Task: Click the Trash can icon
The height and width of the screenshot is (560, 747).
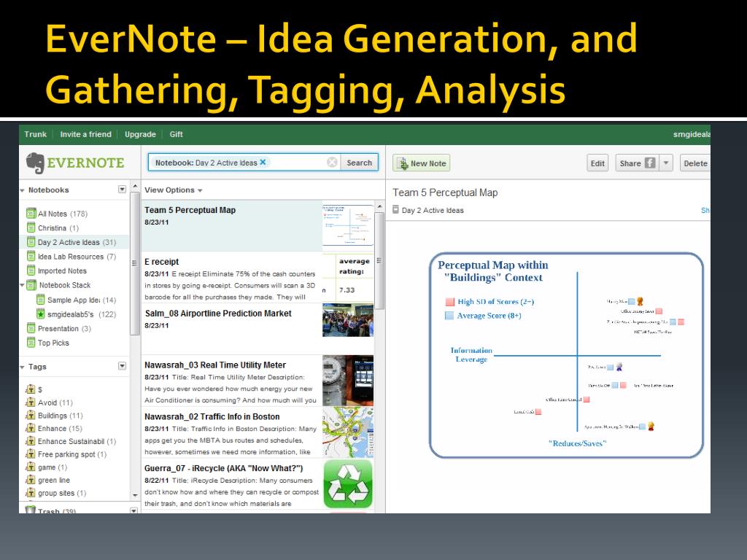Action: [30, 510]
